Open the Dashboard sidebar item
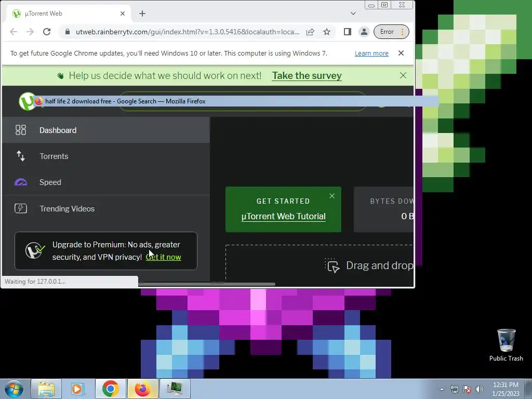Image resolution: width=532 pixels, height=399 pixels. pyautogui.click(x=106, y=130)
